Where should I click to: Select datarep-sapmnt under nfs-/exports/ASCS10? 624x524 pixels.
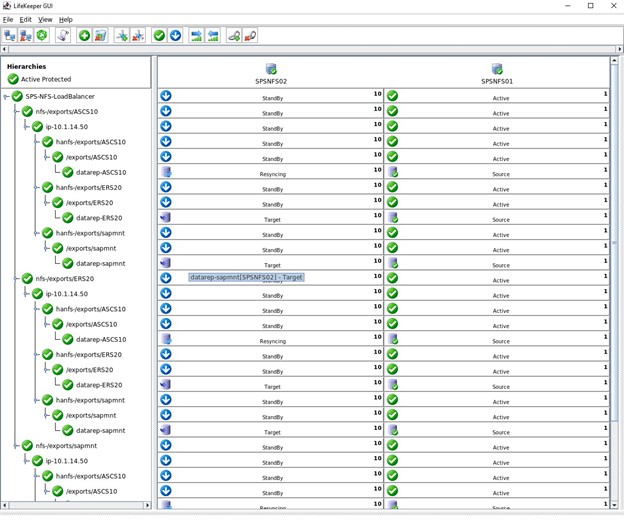(x=101, y=263)
